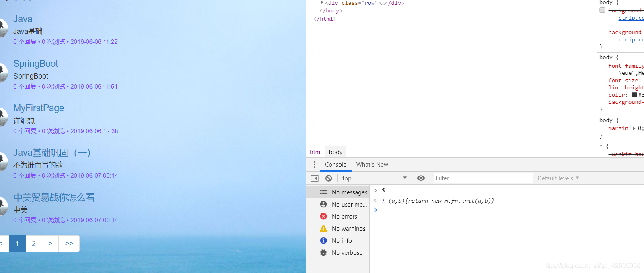Toggle the console sidebar panel icon

click(315, 178)
